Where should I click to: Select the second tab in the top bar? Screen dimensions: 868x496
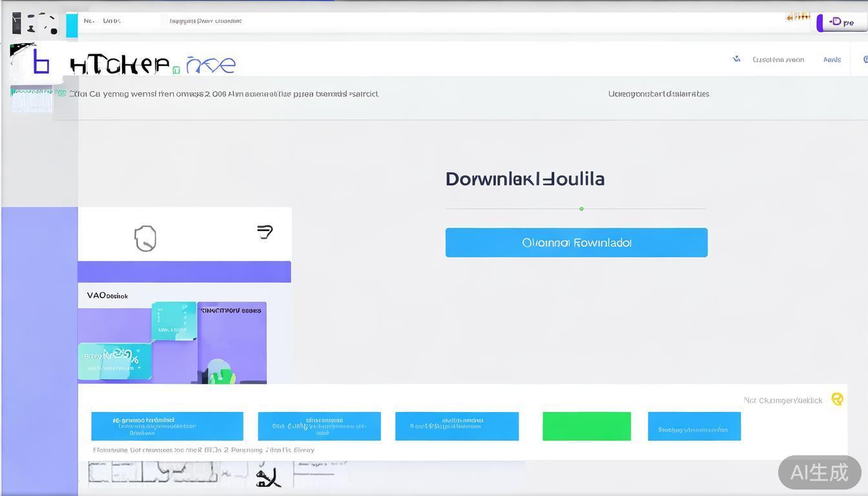tap(112, 21)
